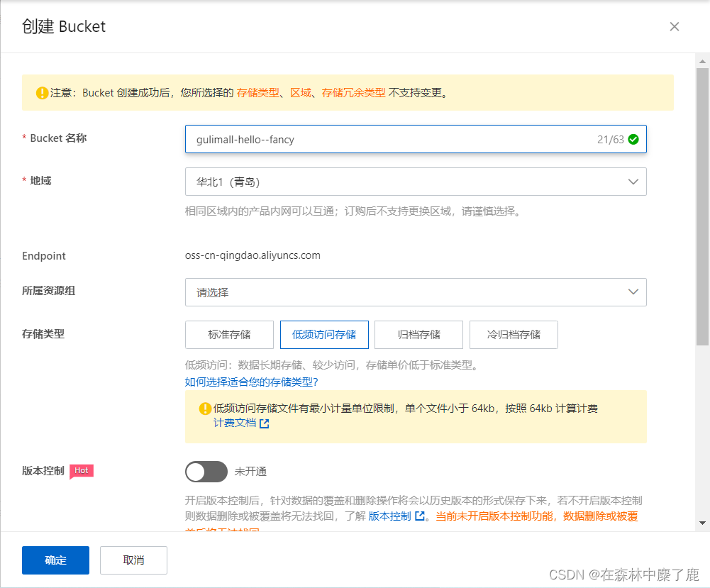Toggle the 版本控制 switch on

[206, 472]
